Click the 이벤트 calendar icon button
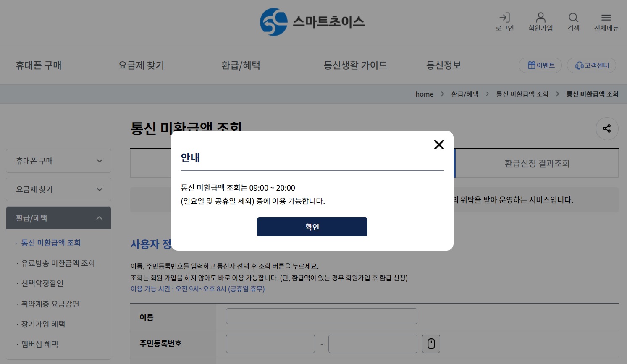The width and height of the screenshot is (627, 364). pos(531,65)
